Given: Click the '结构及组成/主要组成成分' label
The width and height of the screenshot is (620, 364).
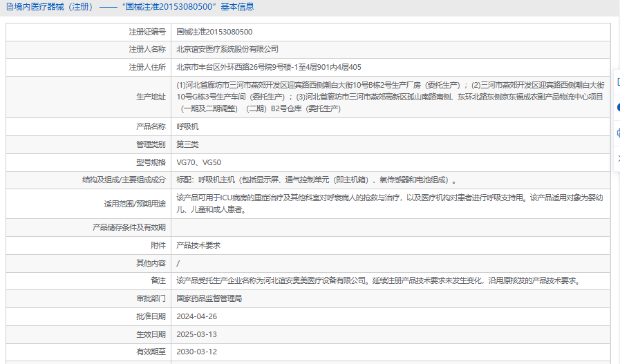Looking at the screenshot, I should 124,180.
